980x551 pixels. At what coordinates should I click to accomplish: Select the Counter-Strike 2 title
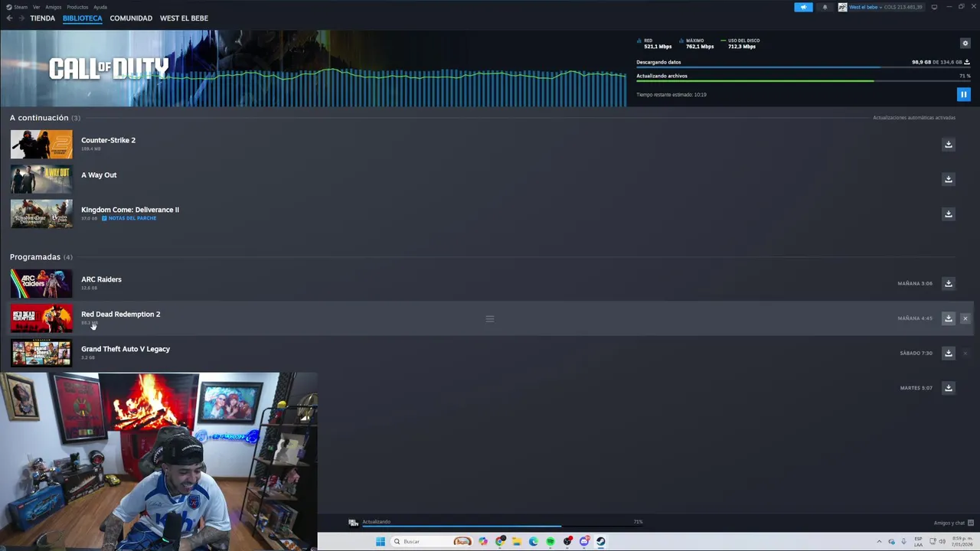pos(108,140)
